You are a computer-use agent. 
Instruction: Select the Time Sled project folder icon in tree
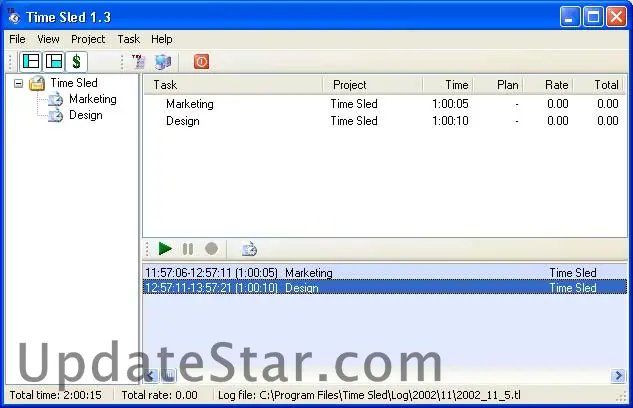[37, 83]
